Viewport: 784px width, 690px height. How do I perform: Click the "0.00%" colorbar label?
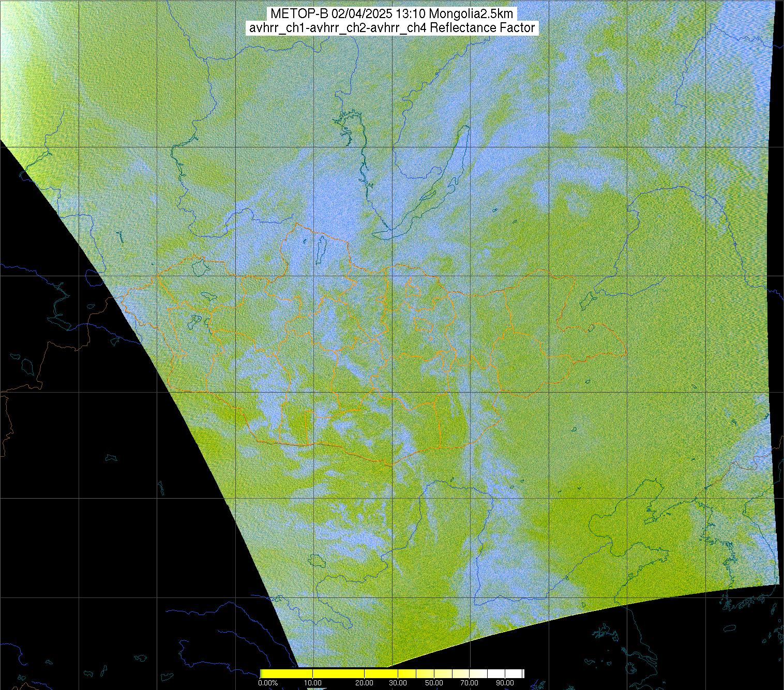click(x=268, y=683)
